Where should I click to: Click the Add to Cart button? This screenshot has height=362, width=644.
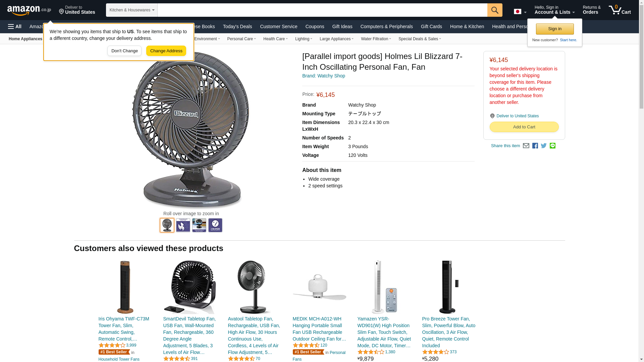pos(524,127)
